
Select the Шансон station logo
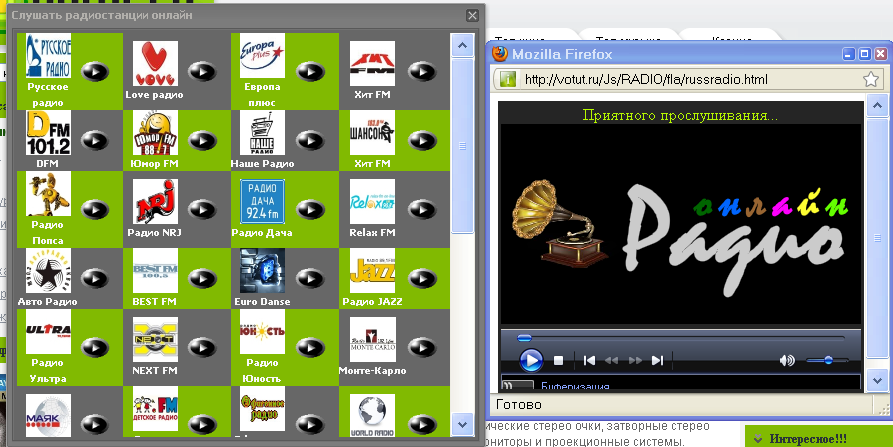click(x=372, y=133)
